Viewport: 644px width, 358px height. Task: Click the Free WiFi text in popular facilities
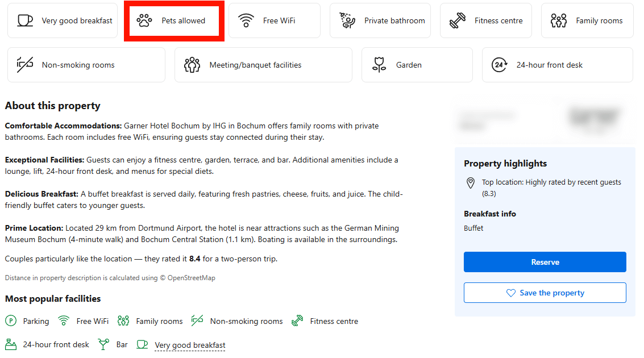coord(92,321)
